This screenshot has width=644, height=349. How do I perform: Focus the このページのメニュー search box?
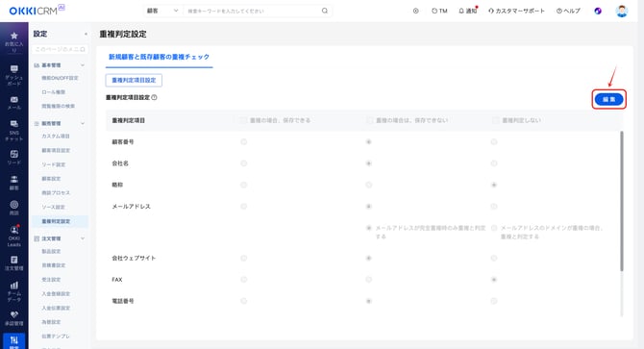60,49
